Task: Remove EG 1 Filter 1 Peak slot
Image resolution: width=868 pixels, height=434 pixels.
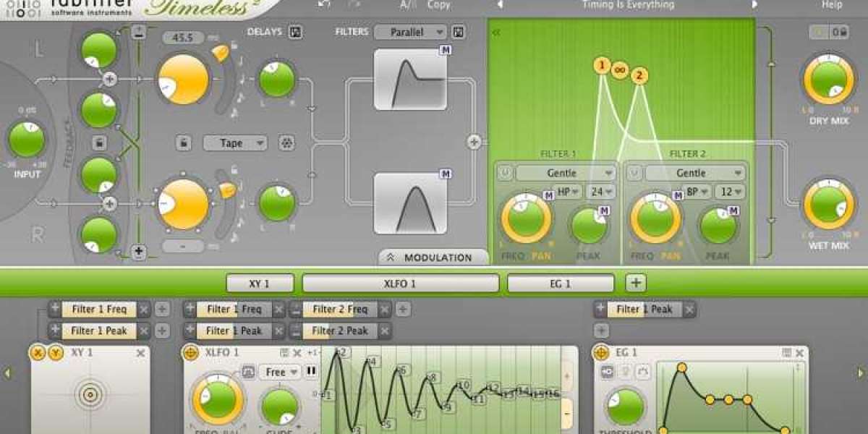Action: click(689, 309)
